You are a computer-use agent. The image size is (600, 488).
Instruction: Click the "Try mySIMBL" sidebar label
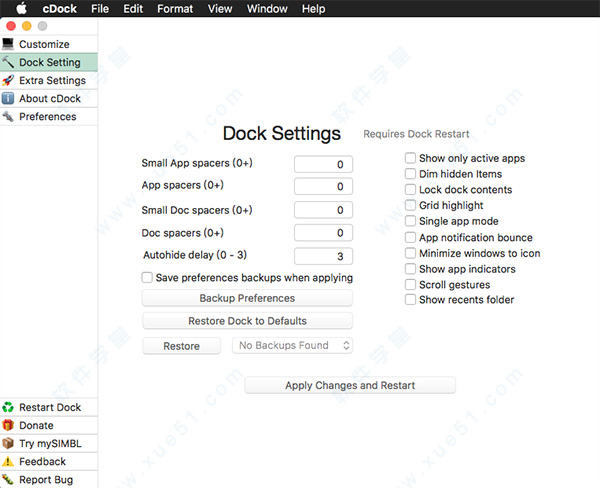(x=51, y=443)
